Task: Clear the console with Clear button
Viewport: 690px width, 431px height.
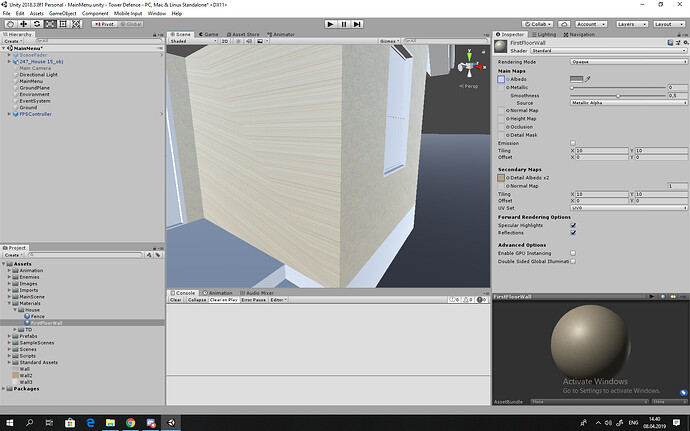Action: coord(176,300)
